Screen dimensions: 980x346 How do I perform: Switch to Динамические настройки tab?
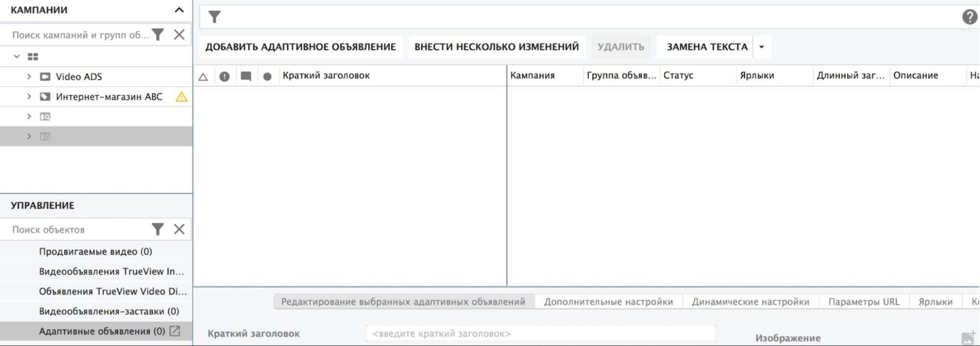[751, 302]
